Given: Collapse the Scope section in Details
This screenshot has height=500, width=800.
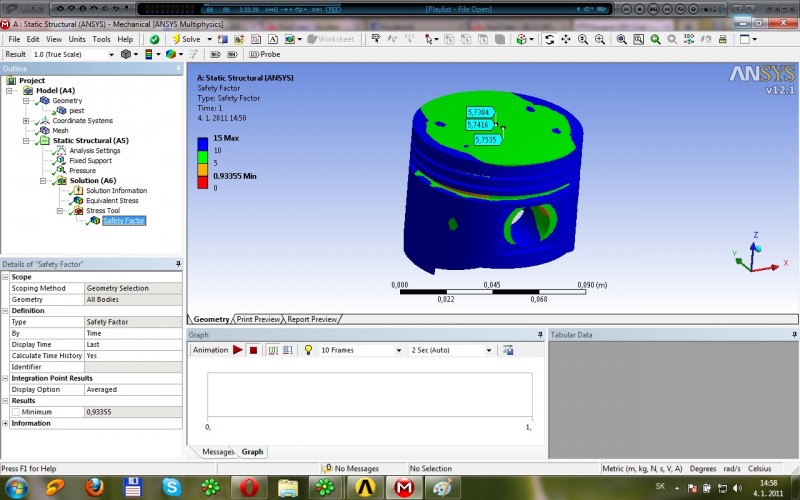Looking at the screenshot, I should pyautogui.click(x=6, y=277).
